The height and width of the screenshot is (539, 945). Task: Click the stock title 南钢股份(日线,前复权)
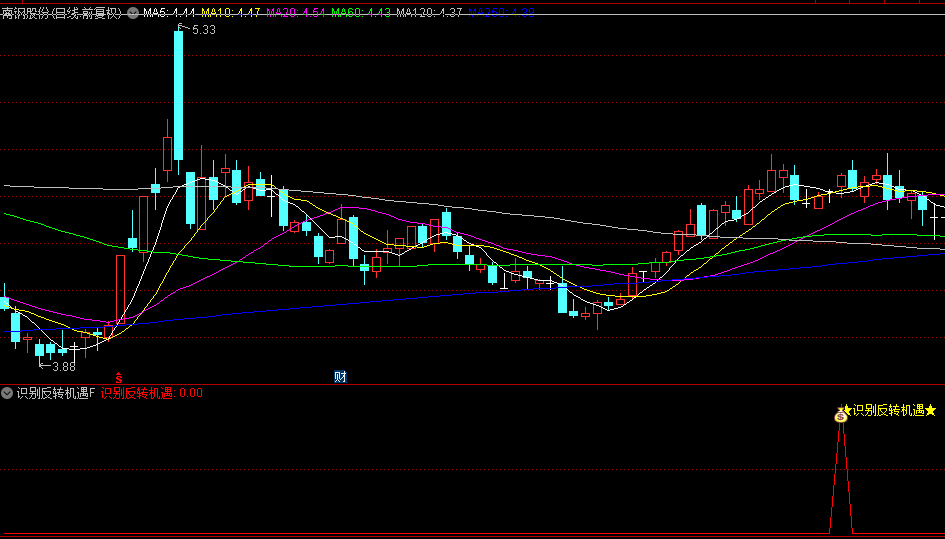[62, 13]
